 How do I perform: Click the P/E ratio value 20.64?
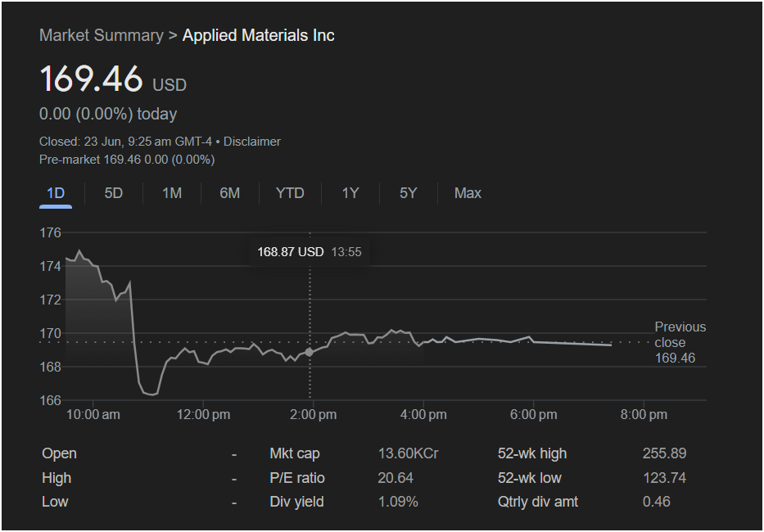click(396, 478)
